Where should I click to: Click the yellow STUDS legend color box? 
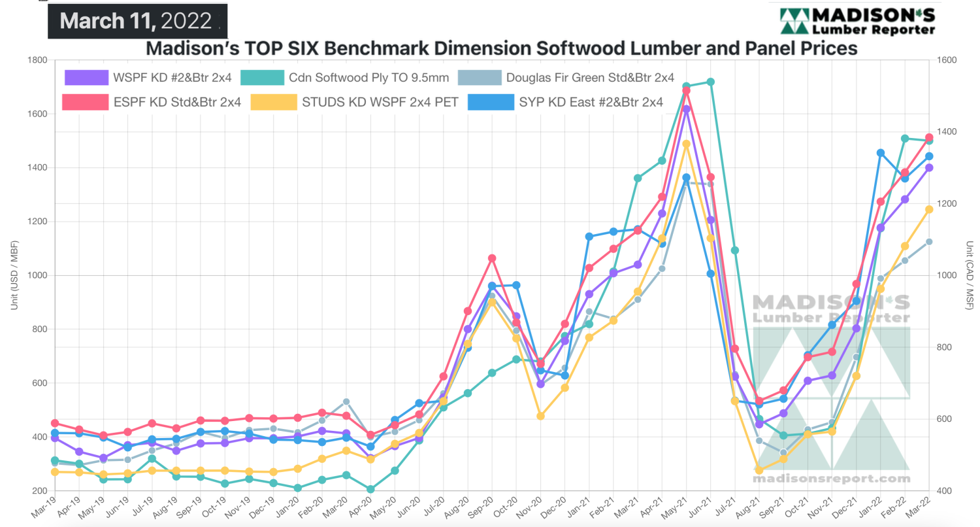pos(272,101)
